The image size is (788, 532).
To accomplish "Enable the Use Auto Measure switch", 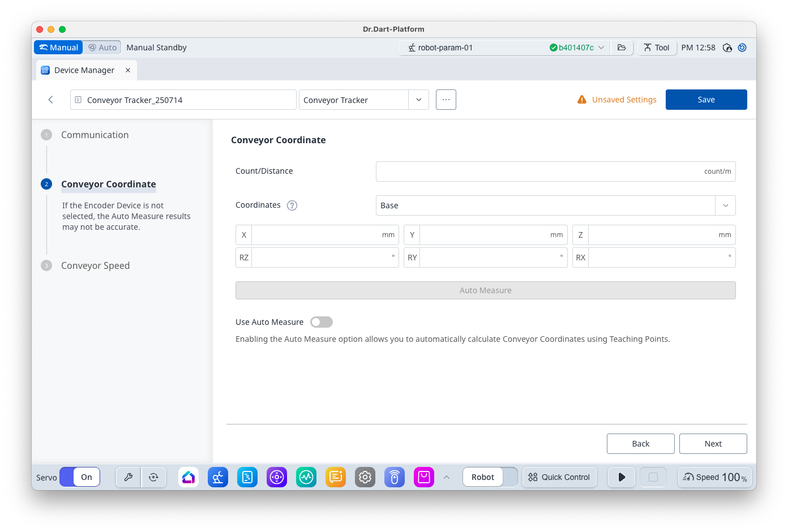I will 322,322.
